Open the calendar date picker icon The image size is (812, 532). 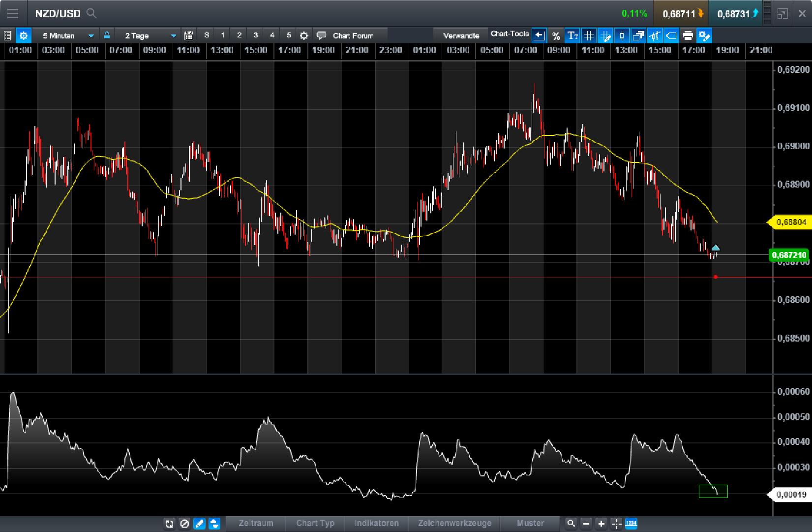click(x=188, y=35)
